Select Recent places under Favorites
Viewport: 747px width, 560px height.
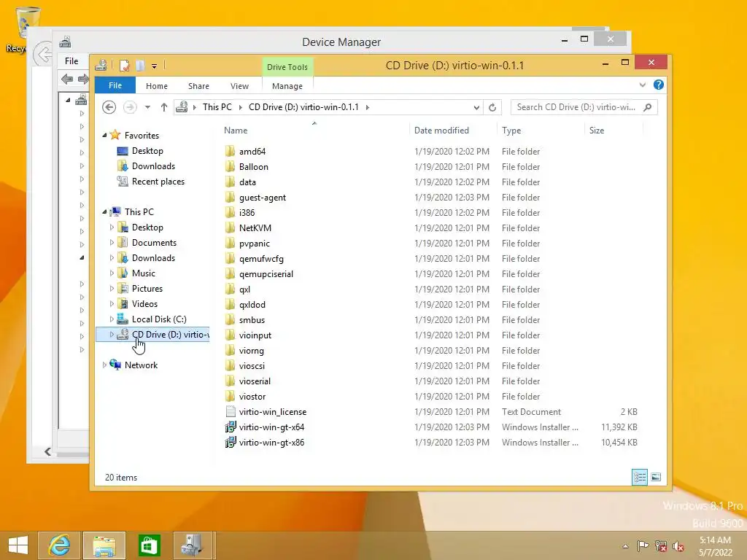(158, 182)
